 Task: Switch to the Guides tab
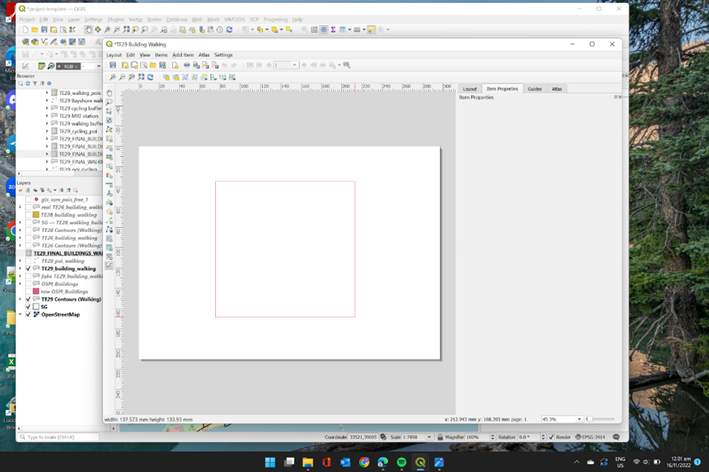[x=534, y=89]
